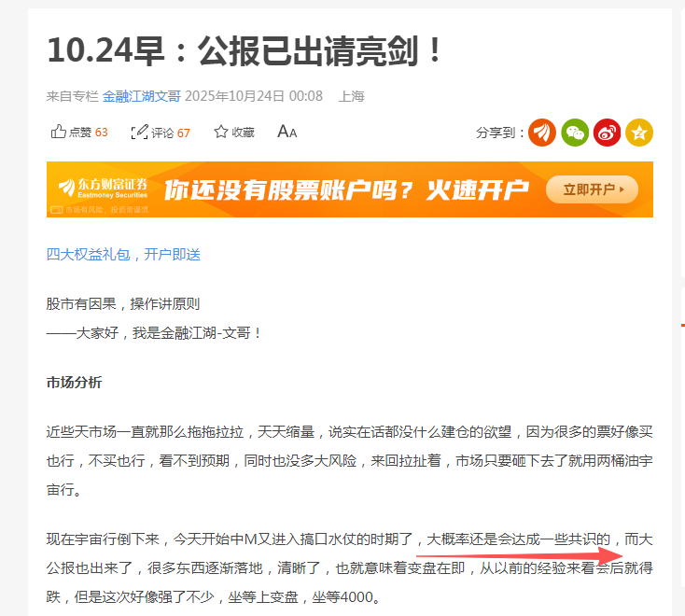Viewport: 685px width, 616px height.
Task: Click the 收藏 label
Action: (243, 133)
